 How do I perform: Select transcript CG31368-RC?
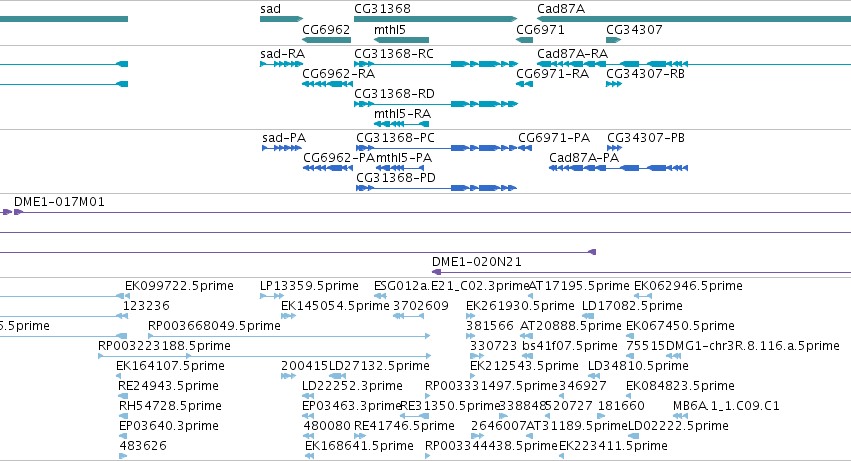coord(394,54)
